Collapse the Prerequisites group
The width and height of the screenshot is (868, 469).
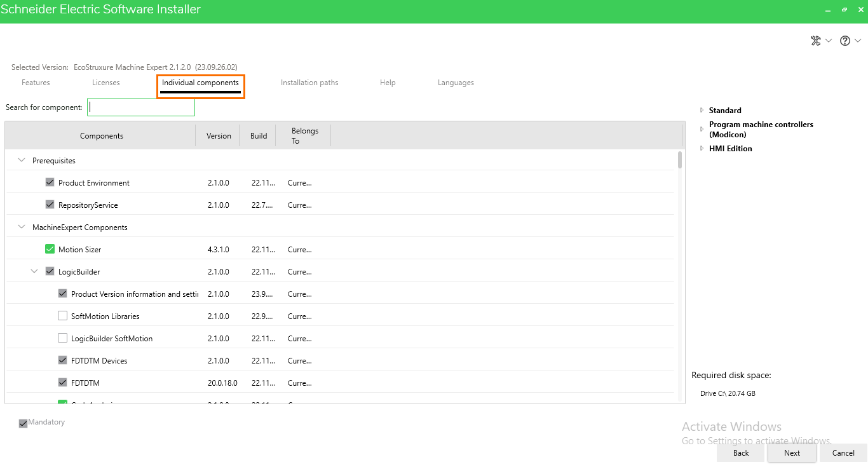(x=22, y=160)
